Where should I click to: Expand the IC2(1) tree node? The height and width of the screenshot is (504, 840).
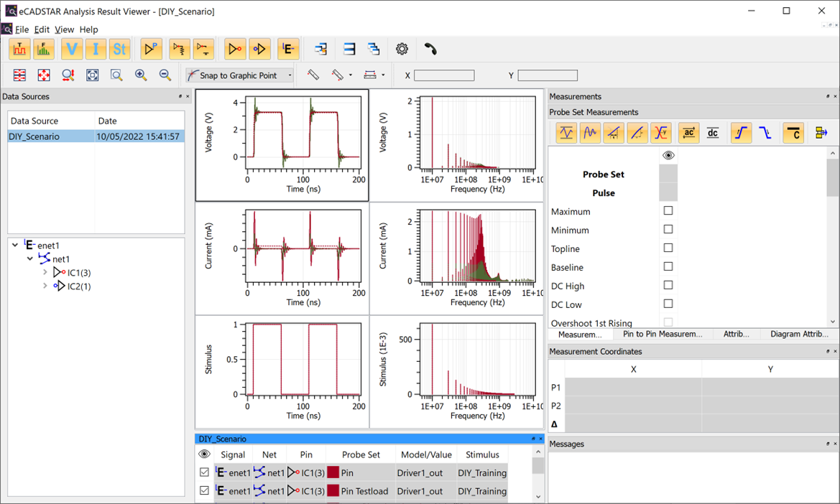click(45, 286)
